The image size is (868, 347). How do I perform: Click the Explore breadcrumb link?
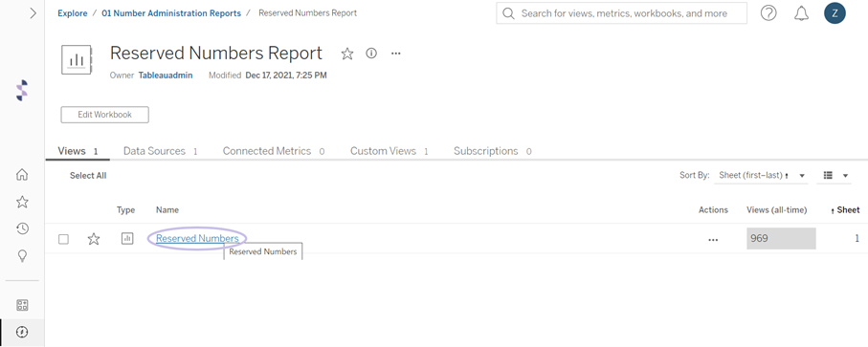click(x=73, y=13)
